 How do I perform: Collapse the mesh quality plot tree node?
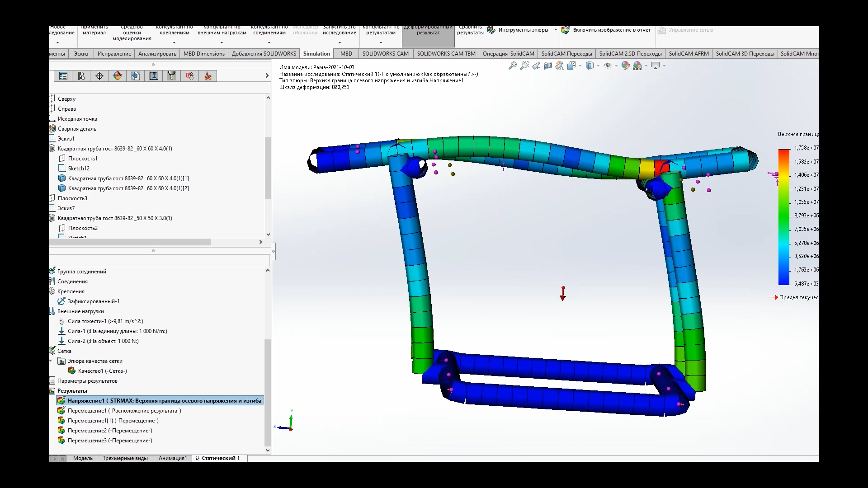[51, 361]
